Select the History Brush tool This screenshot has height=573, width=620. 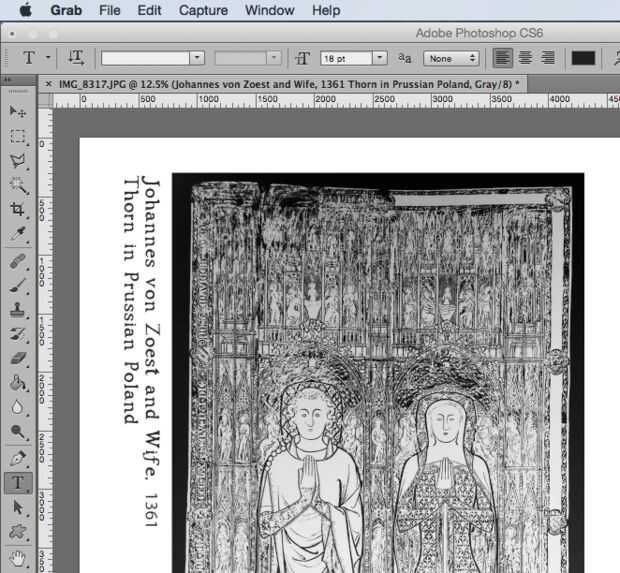17,334
